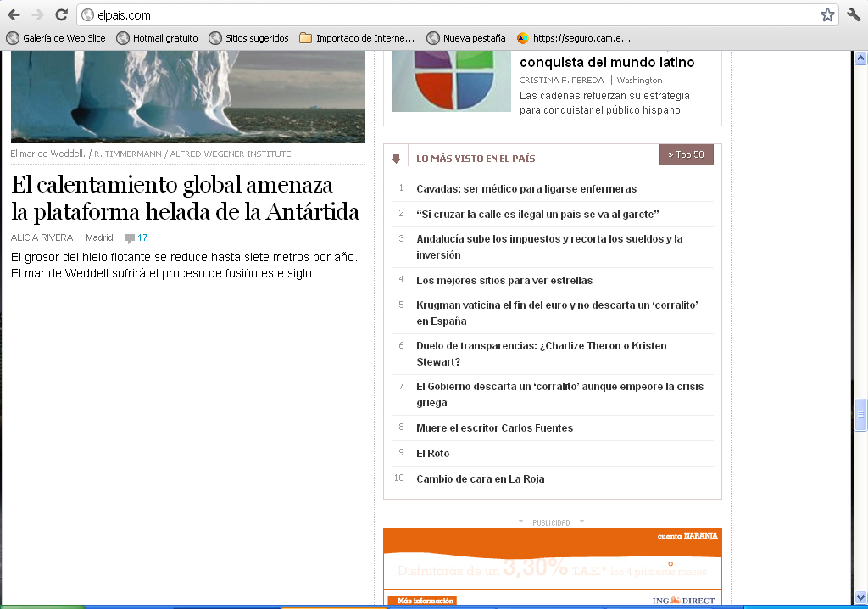868x609 pixels.
Task: Read 'Muere el escritor Carlos Fuentes'
Action: coord(494,428)
